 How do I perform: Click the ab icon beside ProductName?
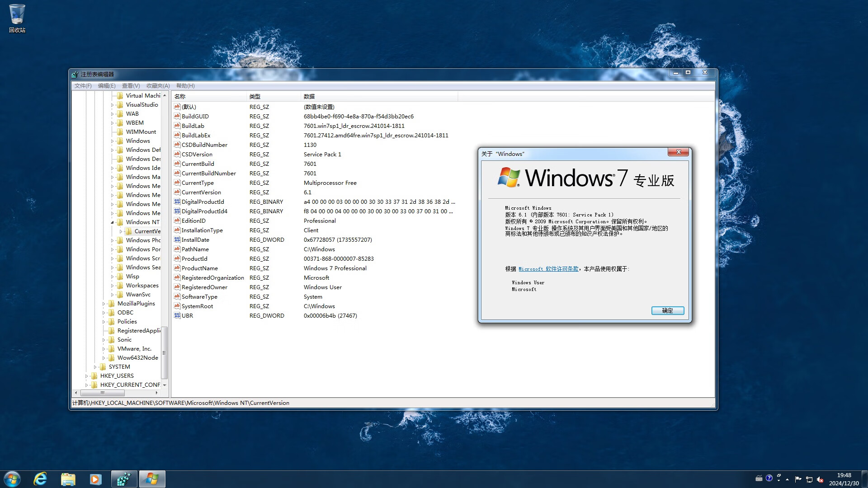click(x=177, y=268)
